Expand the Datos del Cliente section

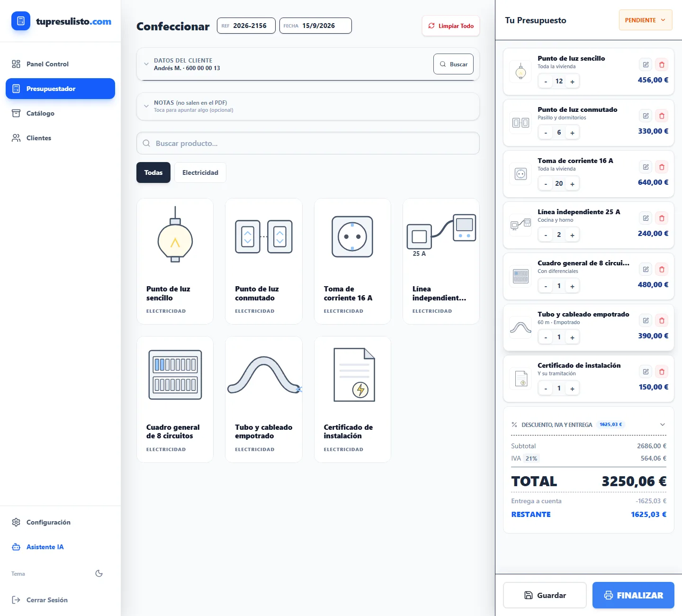[x=146, y=64]
